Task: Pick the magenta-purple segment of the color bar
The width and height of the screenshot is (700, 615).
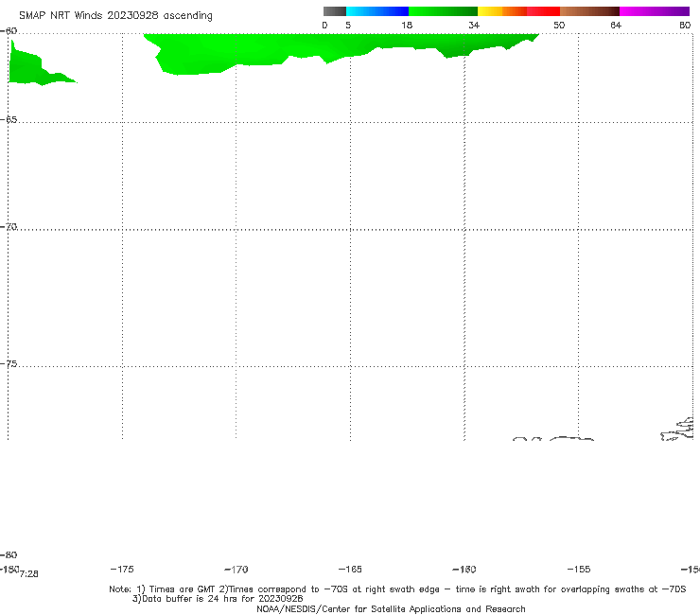Action: pyautogui.click(x=655, y=11)
